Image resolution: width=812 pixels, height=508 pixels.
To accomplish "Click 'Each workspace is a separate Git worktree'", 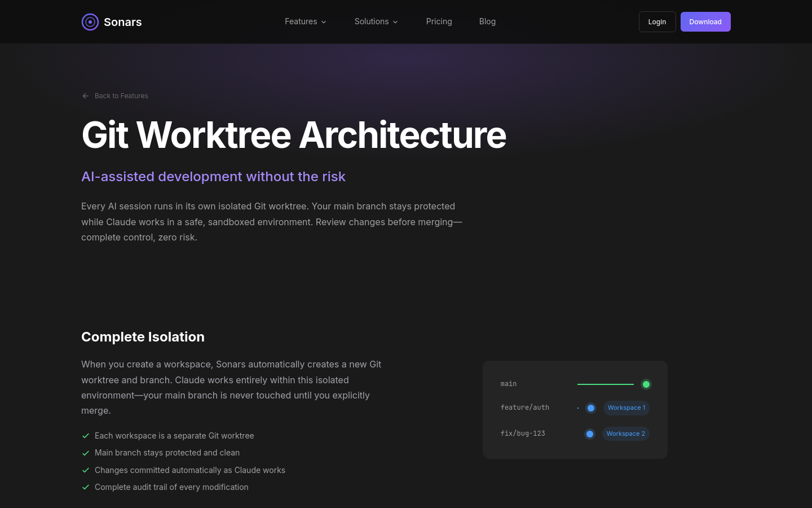I will point(174,436).
